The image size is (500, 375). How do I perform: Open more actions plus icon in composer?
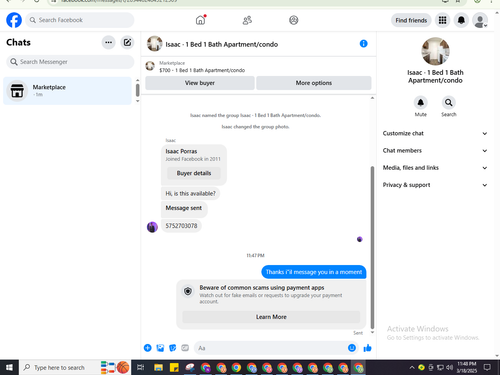148,348
